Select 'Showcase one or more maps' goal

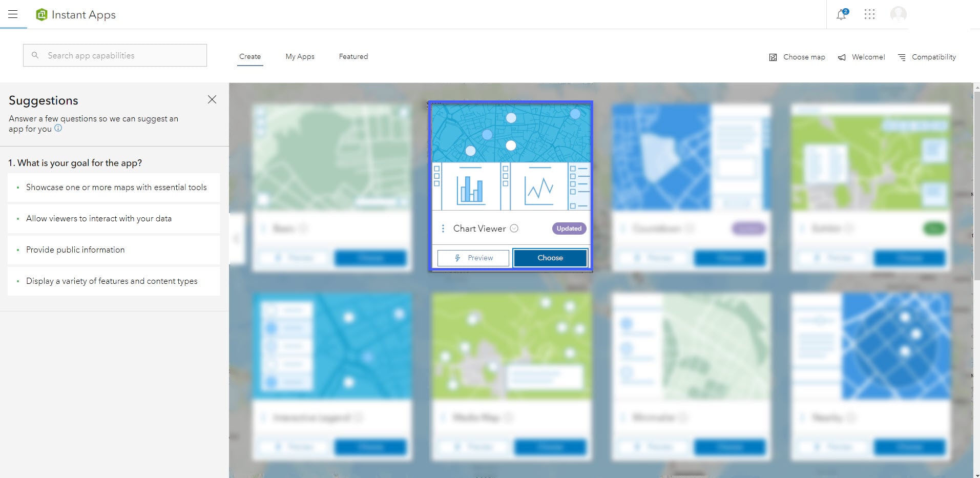(114, 188)
